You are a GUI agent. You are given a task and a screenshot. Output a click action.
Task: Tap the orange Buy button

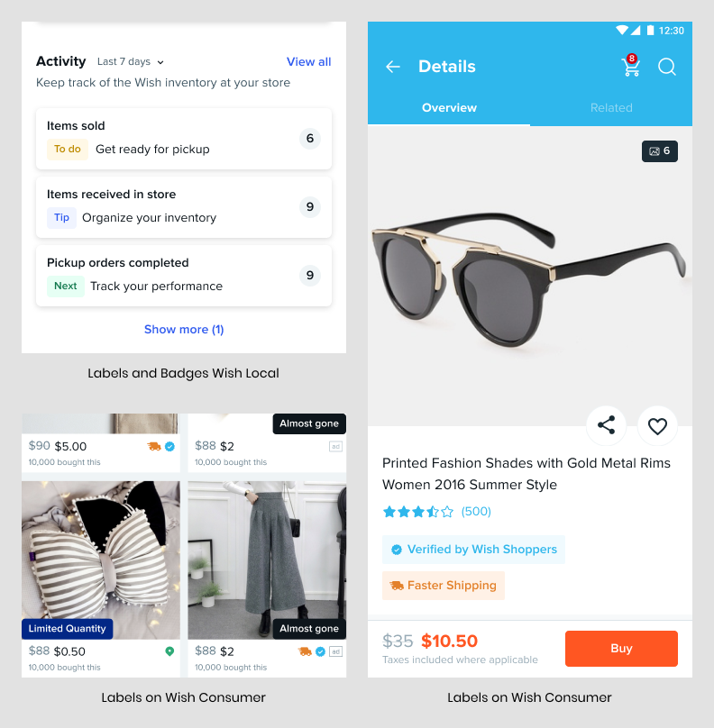(x=621, y=648)
